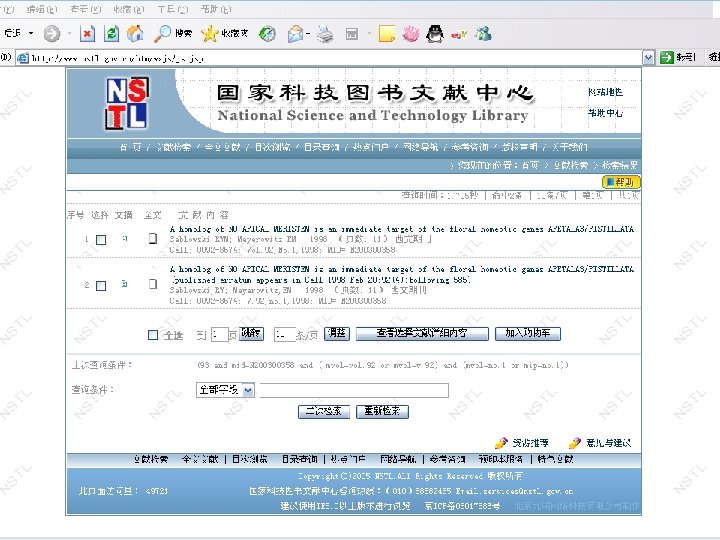Launch the QQ penguin icon

[434, 34]
